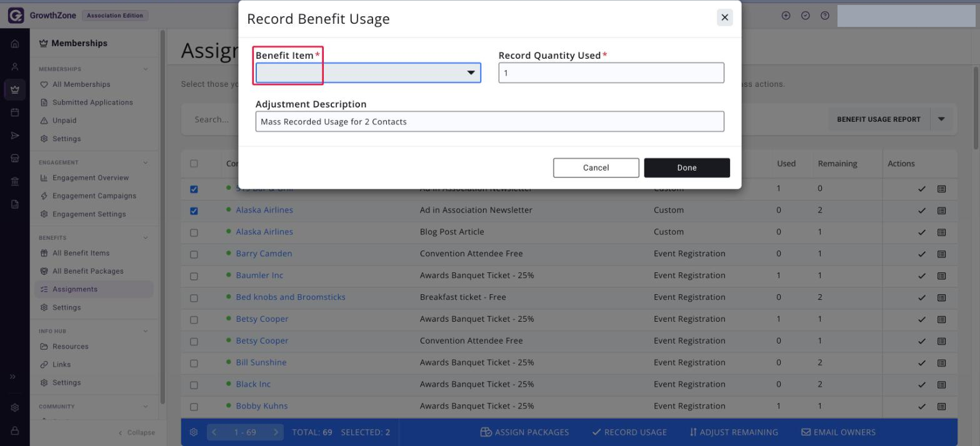Go to next page arrow in bottom bar
The height and width of the screenshot is (446, 980).
(276, 432)
